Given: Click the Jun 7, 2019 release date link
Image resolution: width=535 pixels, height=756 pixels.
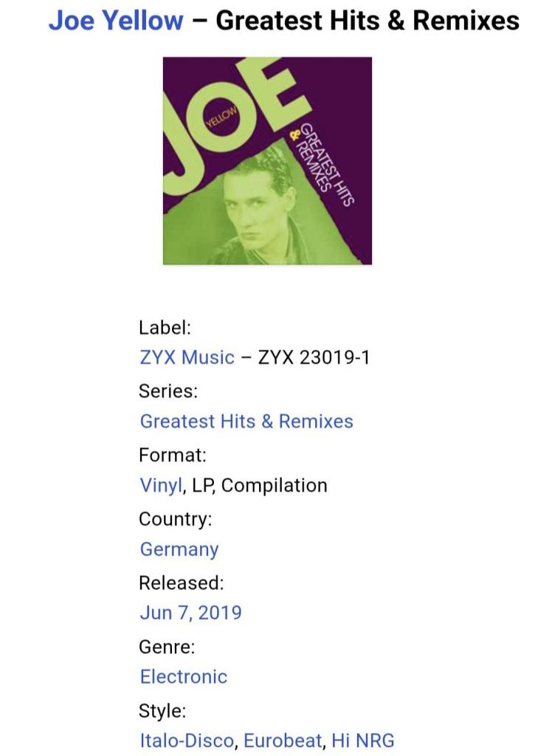Looking at the screenshot, I should coord(190,613).
